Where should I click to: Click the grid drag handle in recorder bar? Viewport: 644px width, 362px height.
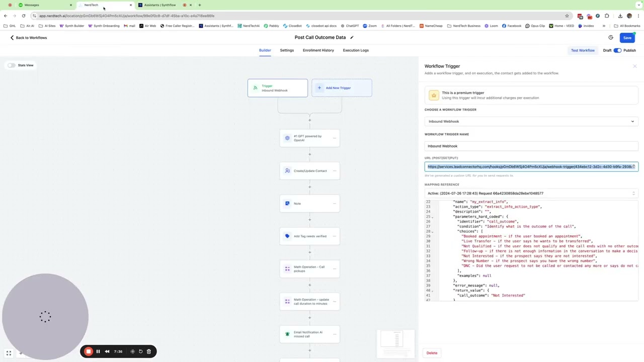tap(133, 351)
